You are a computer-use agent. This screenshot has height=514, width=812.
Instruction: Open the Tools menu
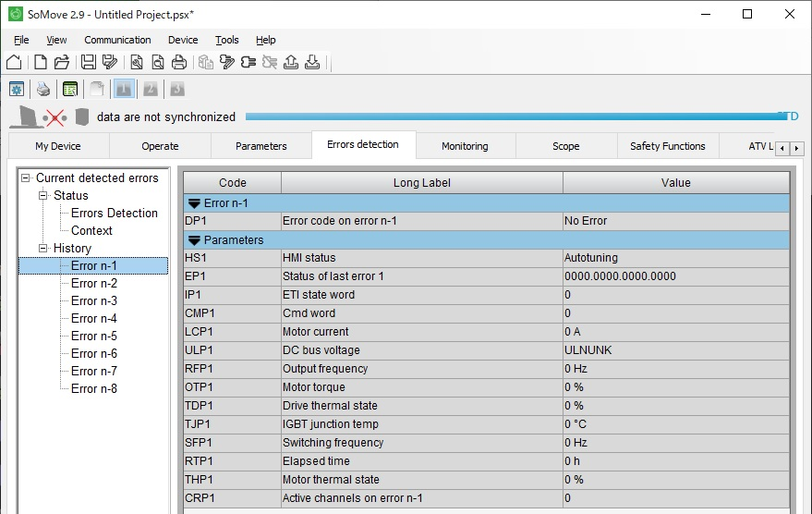227,40
